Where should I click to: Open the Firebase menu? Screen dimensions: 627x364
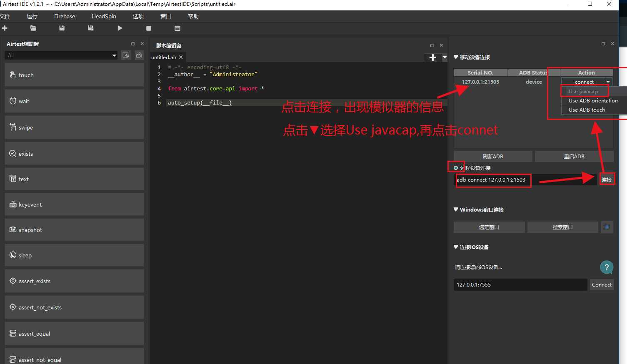[x=65, y=16]
